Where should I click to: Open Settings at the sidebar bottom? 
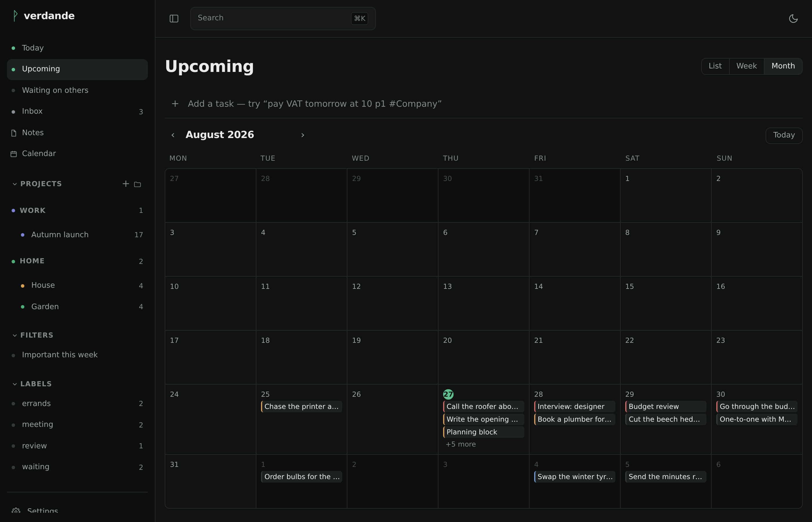(x=77, y=510)
